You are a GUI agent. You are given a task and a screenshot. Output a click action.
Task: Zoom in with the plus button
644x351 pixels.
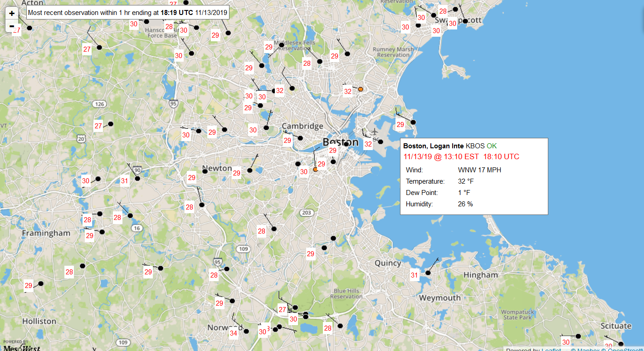tap(12, 13)
